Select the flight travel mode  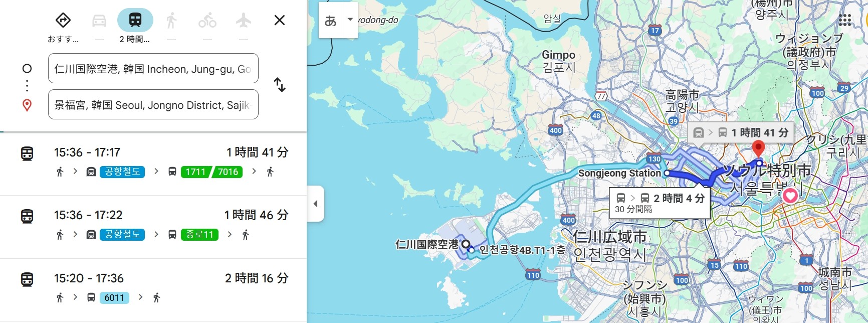pyautogui.click(x=244, y=21)
